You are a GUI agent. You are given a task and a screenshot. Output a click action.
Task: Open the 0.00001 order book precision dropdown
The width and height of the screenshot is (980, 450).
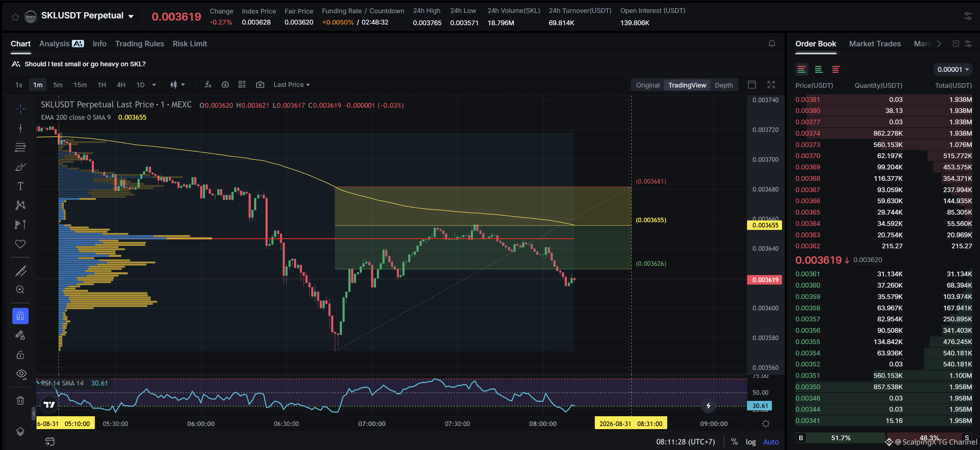953,69
